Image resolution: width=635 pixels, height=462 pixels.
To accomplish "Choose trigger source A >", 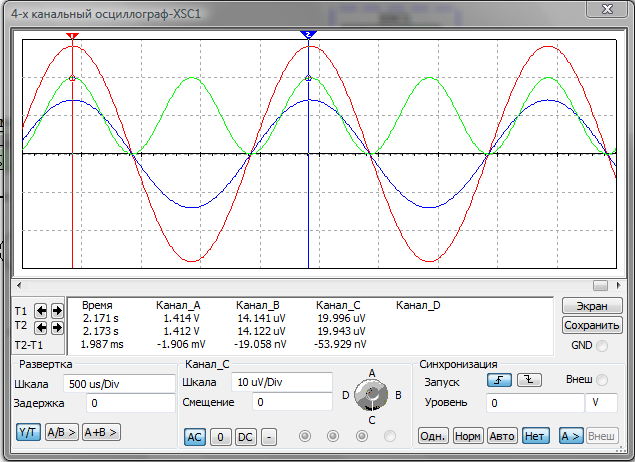I will (x=571, y=436).
